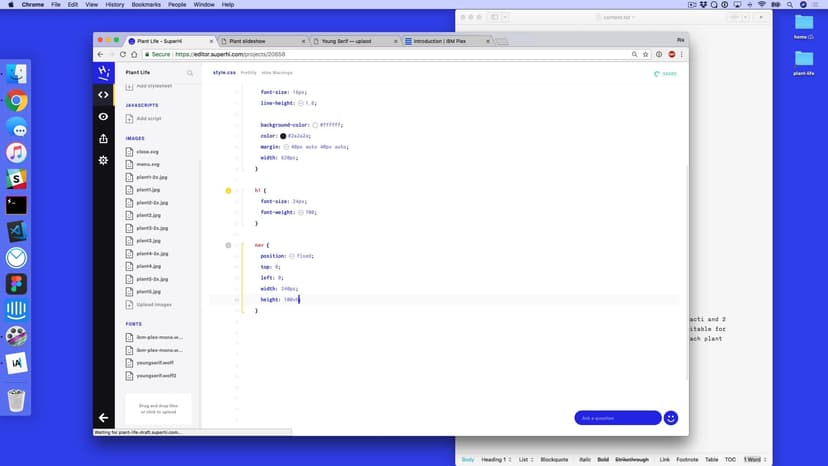This screenshot has height=466, width=828.
Task: Click Upload images in the file list
Action: click(x=153, y=304)
